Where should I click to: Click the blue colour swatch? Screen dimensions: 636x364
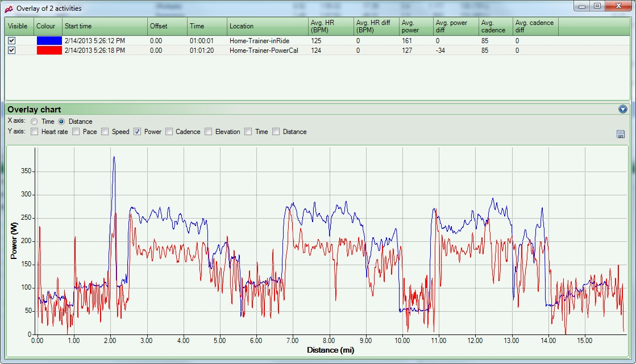(48, 41)
